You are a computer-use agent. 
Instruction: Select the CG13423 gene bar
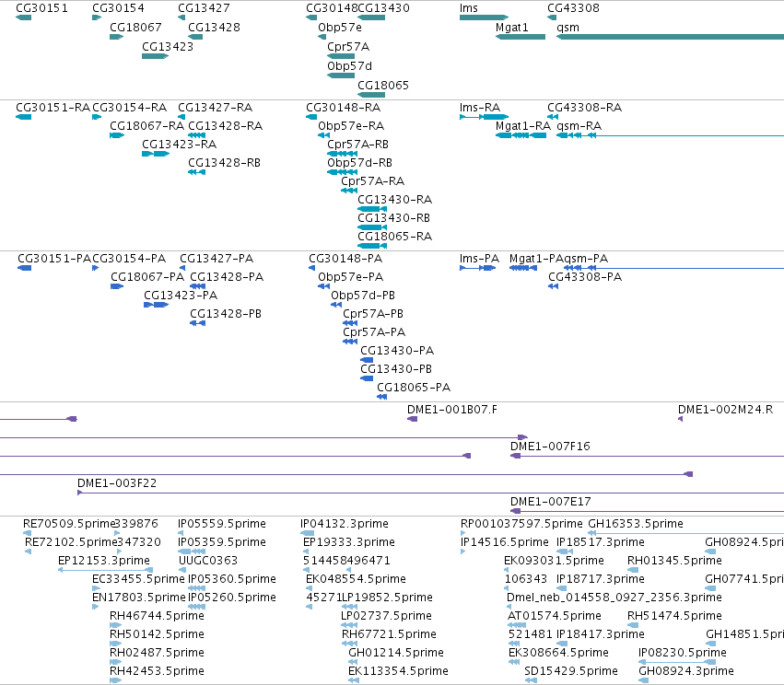pos(155,56)
